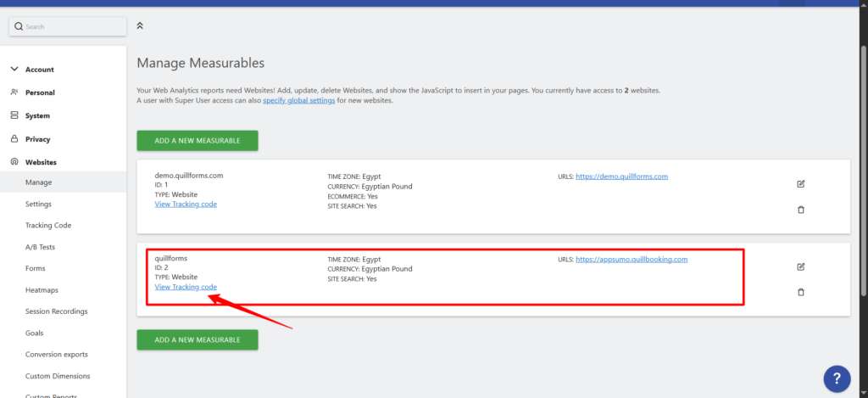
Task: Follow the specify global settings link
Action: tap(299, 101)
